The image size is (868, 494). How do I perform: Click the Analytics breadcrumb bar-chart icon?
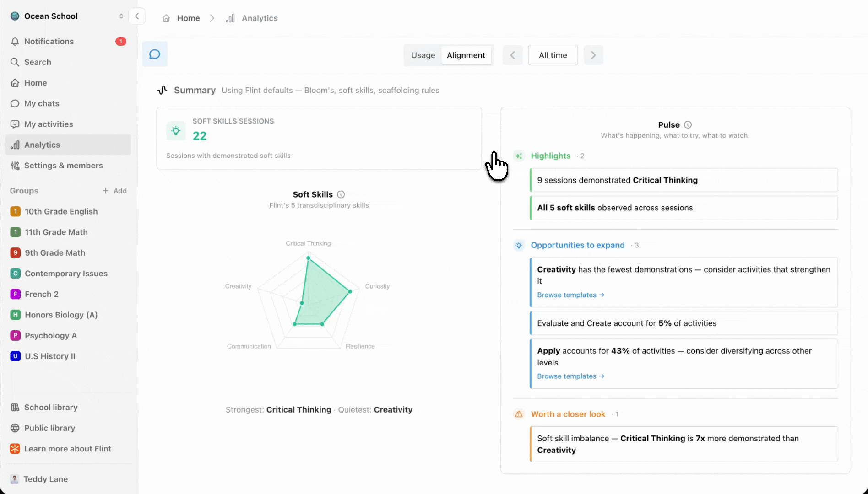(230, 18)
